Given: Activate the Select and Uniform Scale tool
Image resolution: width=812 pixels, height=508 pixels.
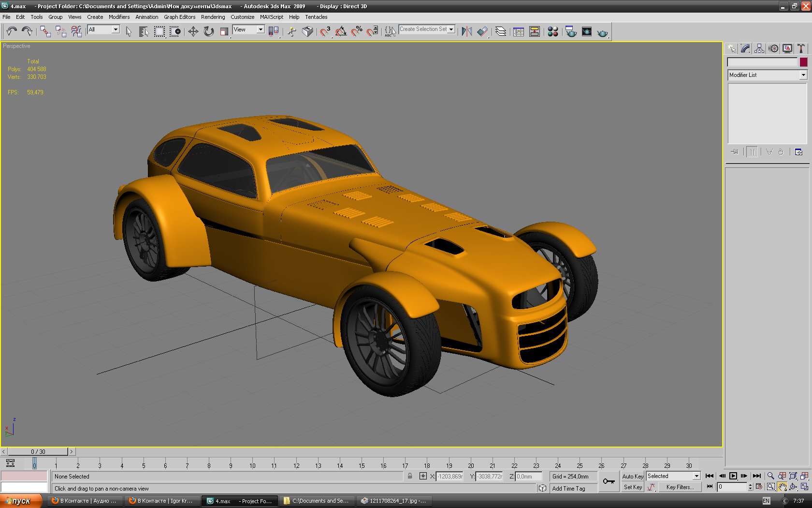Looking at the screenshot, I should tap(224, 31).
